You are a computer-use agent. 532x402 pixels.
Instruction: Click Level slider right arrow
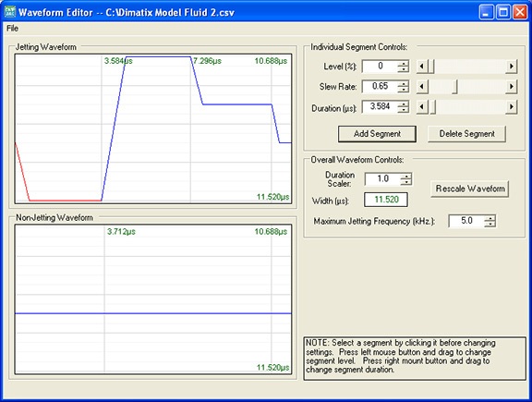pyautogui.click(x=512, y=67)
